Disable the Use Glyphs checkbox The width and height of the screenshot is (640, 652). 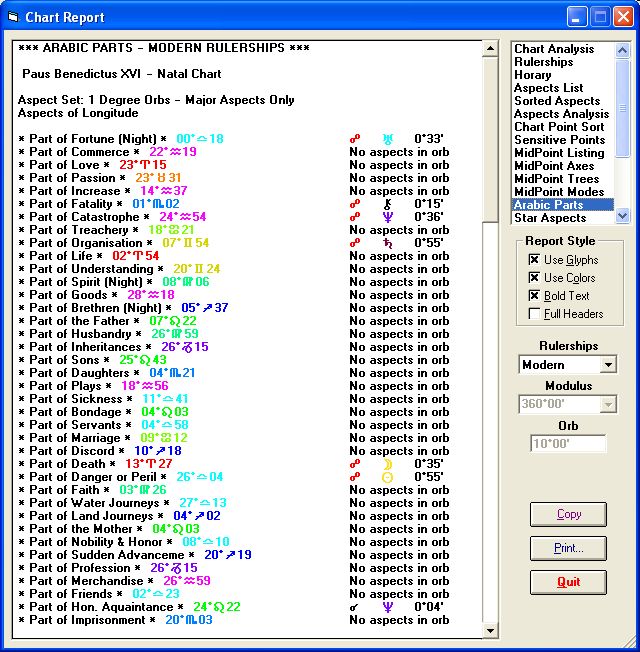(x=535, y=260)
